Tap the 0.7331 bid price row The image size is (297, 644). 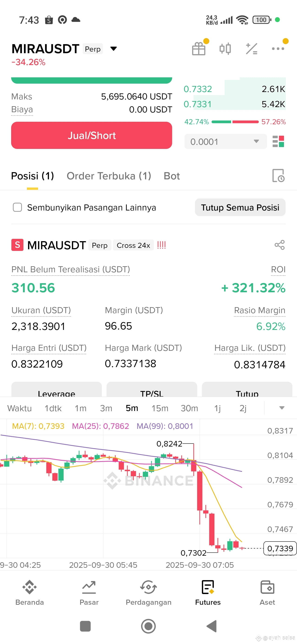tap(235, 104)
